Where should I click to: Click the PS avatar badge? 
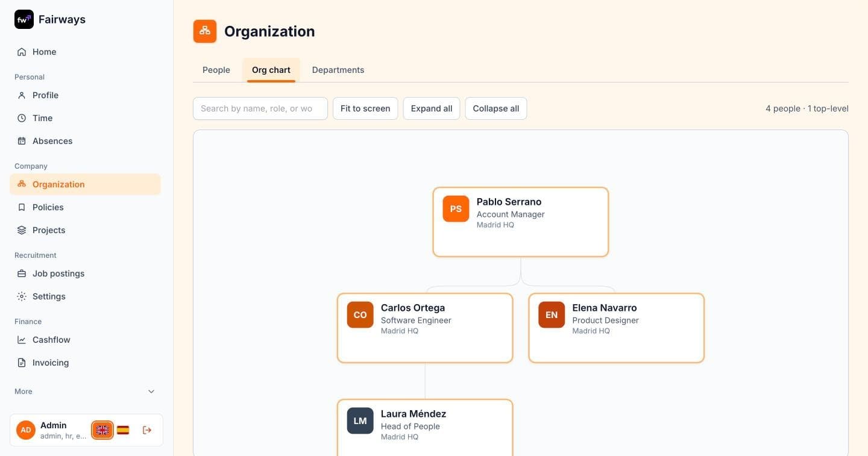[456, 209]
